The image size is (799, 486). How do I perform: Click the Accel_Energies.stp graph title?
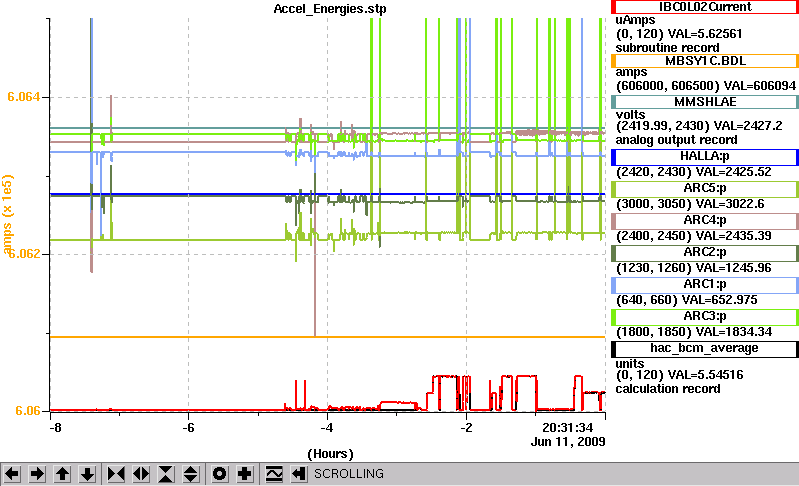(330, 9)
